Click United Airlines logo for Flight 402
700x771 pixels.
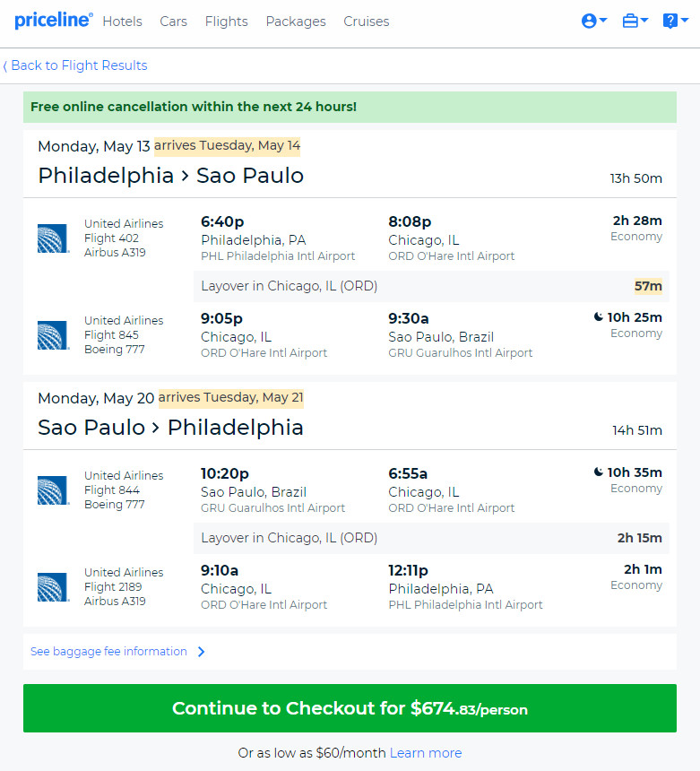coord(53,238)
